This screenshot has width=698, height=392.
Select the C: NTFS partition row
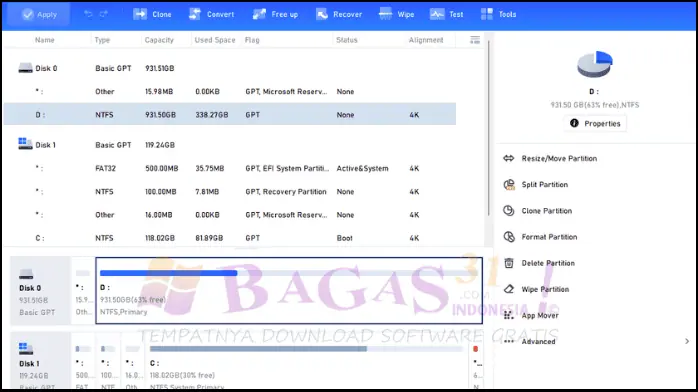click(230, 238)
